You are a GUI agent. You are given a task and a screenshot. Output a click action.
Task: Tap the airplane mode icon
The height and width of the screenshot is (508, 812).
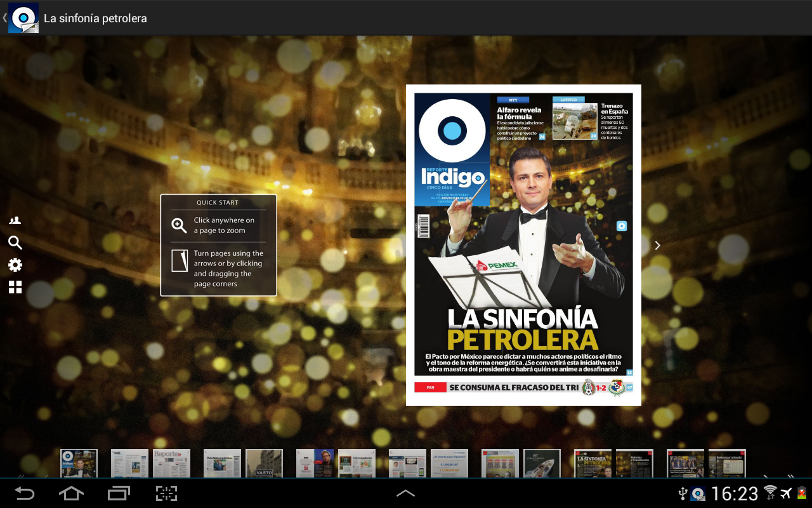[787, 493]
